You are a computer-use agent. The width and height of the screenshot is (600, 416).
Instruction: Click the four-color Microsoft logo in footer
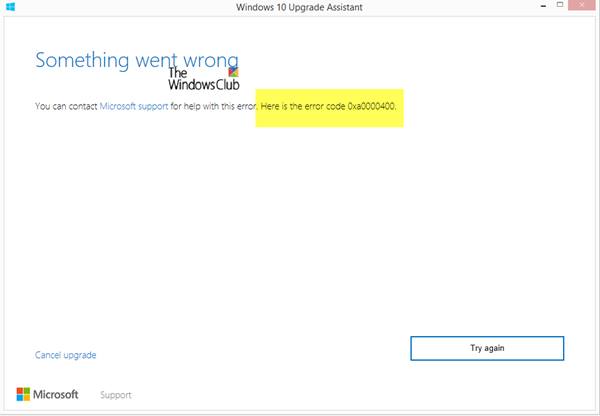click(23, 394)
